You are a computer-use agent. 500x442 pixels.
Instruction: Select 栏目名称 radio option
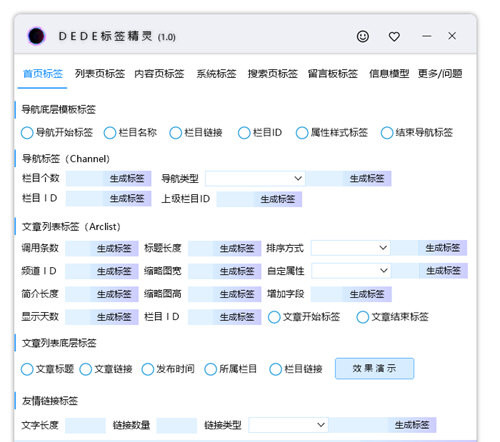[110, 133]
